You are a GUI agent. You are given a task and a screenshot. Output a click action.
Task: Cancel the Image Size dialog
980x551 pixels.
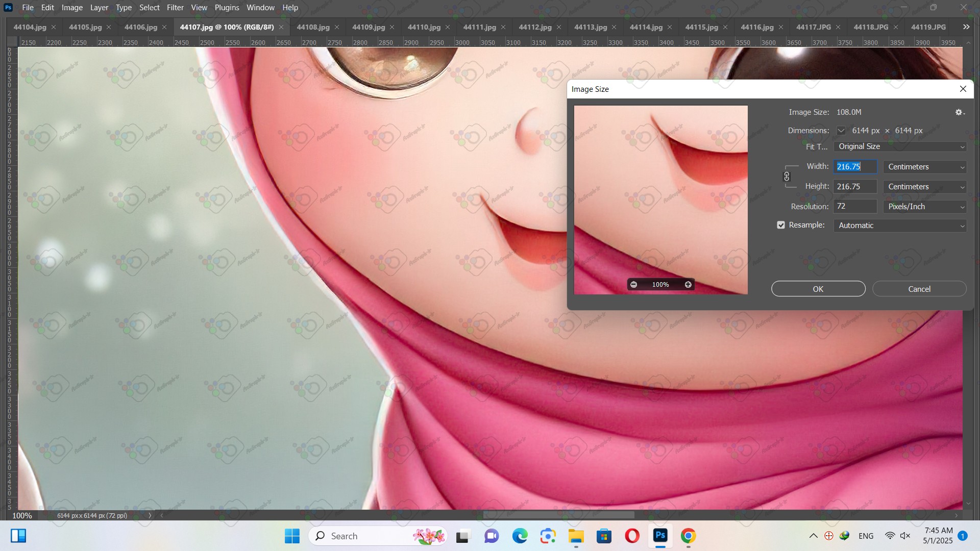(919, 289)
